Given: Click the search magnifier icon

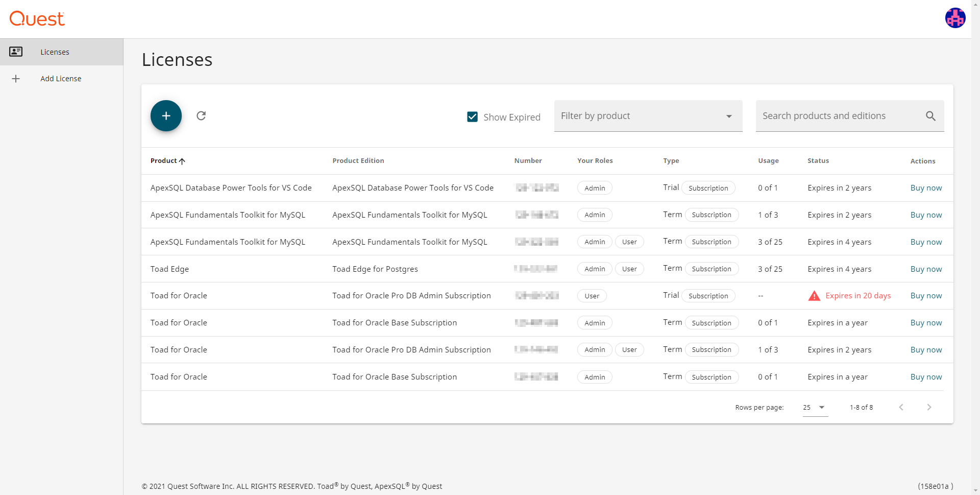Looking at the screenshot, I should 930,116.
